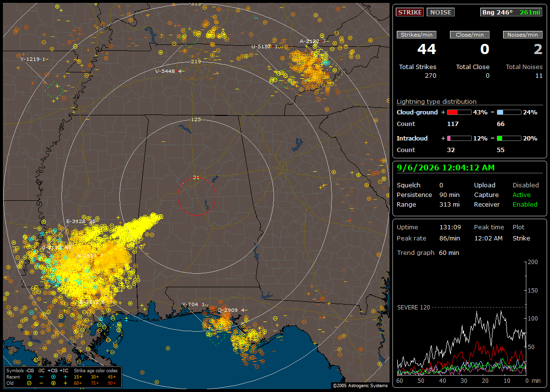The width and height of the screenshot is (550, 392).
Task: Click the NOISE mode button
Action: [x=441, y=12]
